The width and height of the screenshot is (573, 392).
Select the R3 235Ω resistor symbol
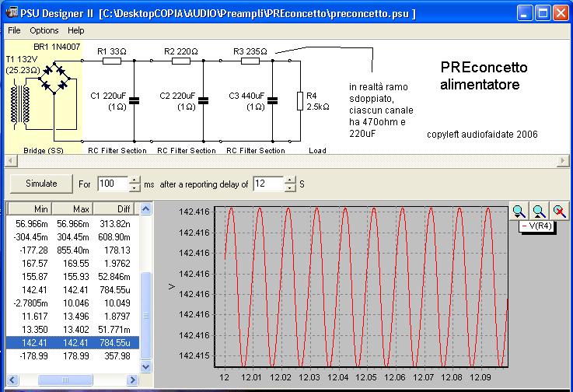250,61
